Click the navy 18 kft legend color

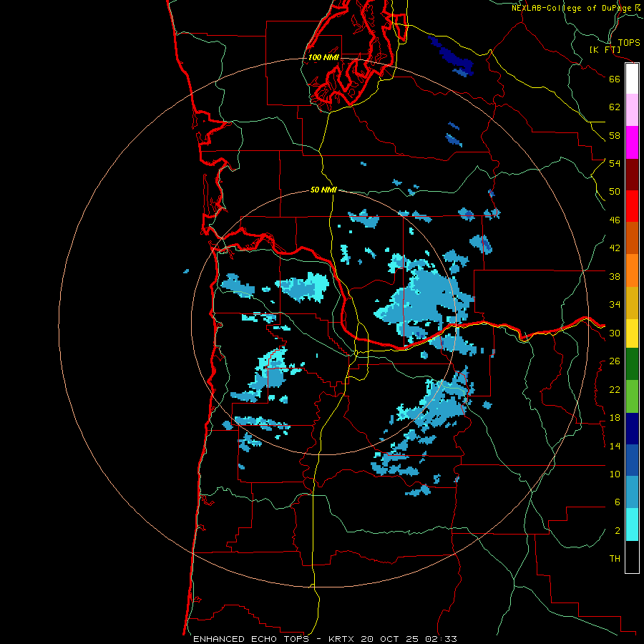[632, 429]
